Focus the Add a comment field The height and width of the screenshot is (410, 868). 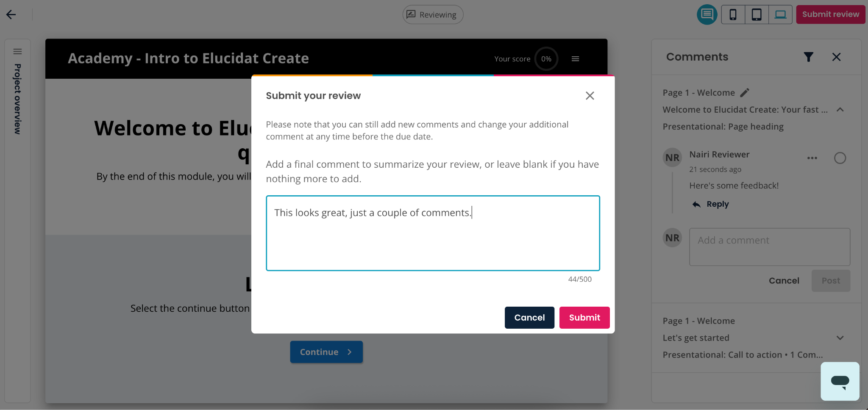pyautogui.click(x=770, y=247)
